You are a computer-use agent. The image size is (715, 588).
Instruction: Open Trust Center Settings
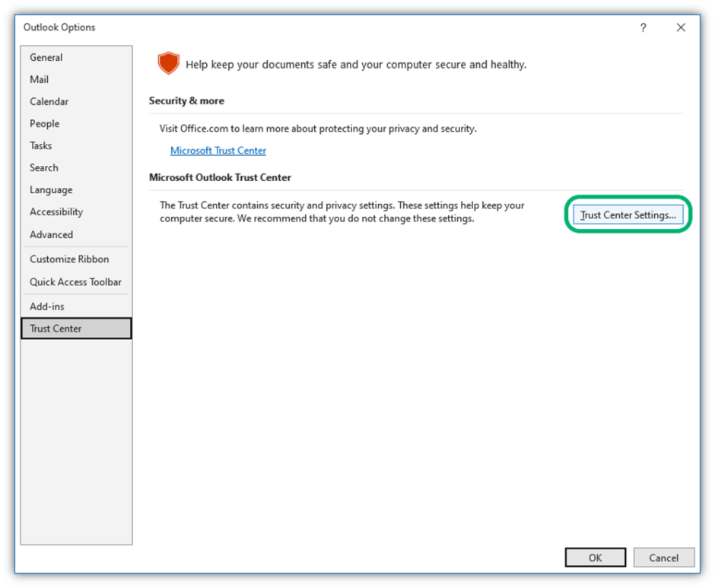[x=628, y=215]
